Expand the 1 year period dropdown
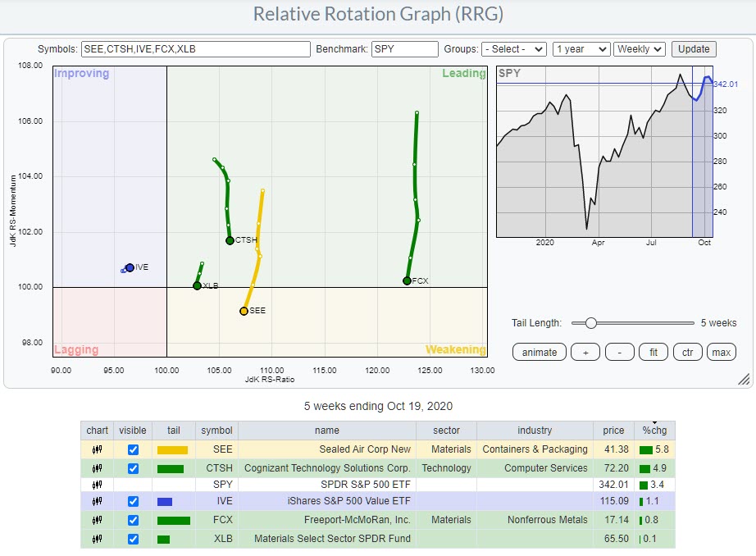Image resolution: width=756 pixels, height=556 pixels. point(581,49)
